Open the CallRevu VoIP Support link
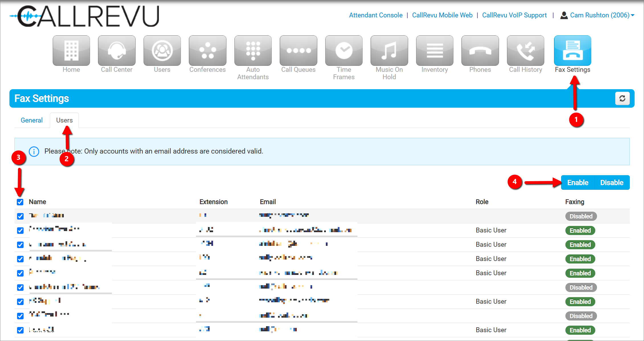Screen dimensions: 644x341 [x=514, y=15]
